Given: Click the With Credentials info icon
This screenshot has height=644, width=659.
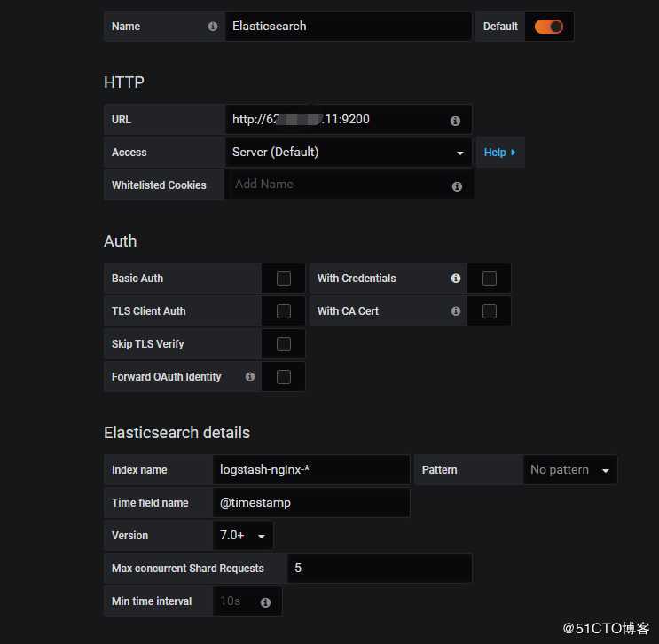Looking at the screenshot, I should pos(456,279).
